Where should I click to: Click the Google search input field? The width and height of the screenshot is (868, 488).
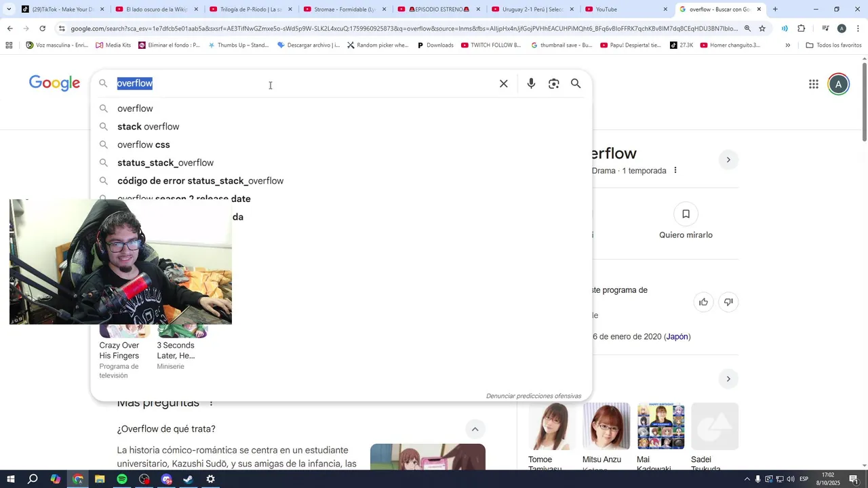pos(305,83)
